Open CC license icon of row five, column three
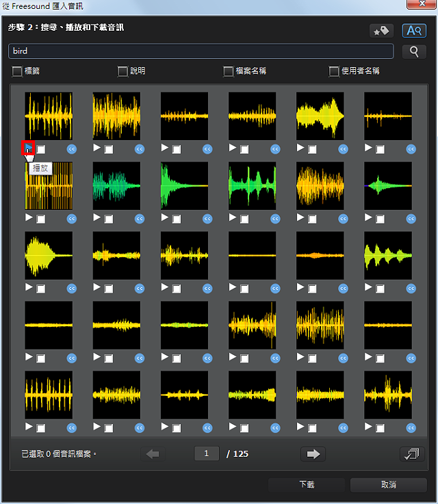 [x=207, y=428]
